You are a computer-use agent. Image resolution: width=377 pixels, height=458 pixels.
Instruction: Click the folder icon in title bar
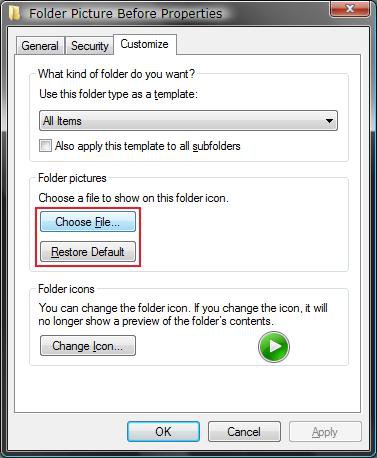[14, 13]
